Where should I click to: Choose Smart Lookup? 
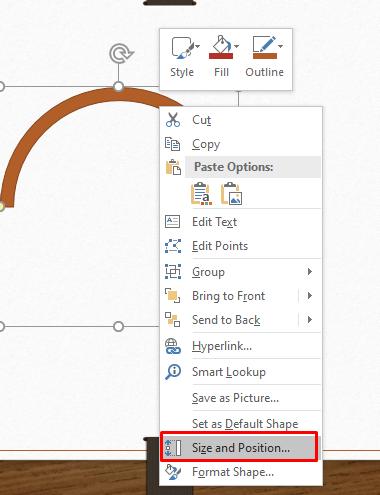[241, 372]
